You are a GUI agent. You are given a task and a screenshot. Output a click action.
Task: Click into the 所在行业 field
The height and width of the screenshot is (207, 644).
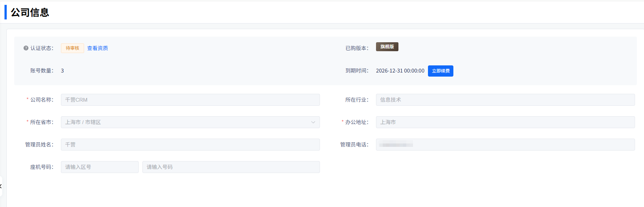pos(505,100)
